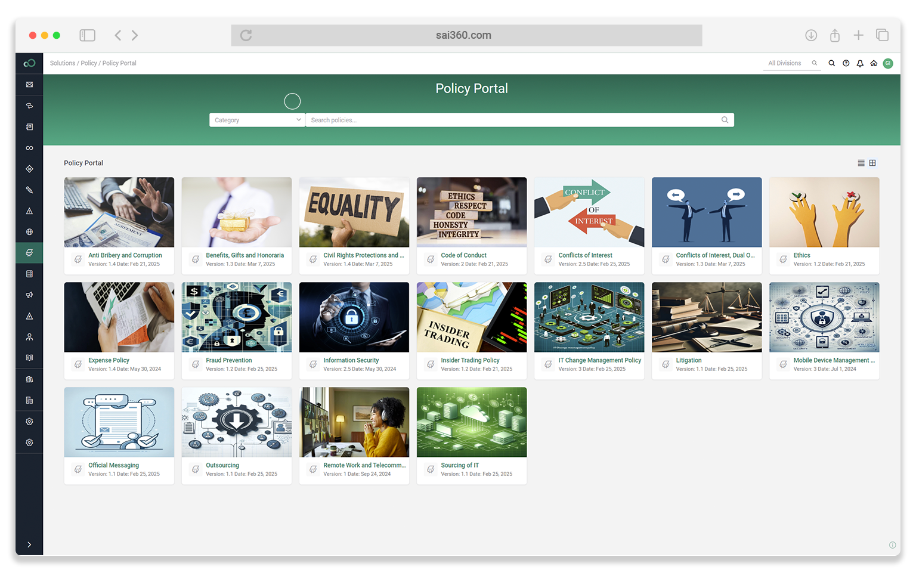Click the black global search magnifier icon

point(831,63)
